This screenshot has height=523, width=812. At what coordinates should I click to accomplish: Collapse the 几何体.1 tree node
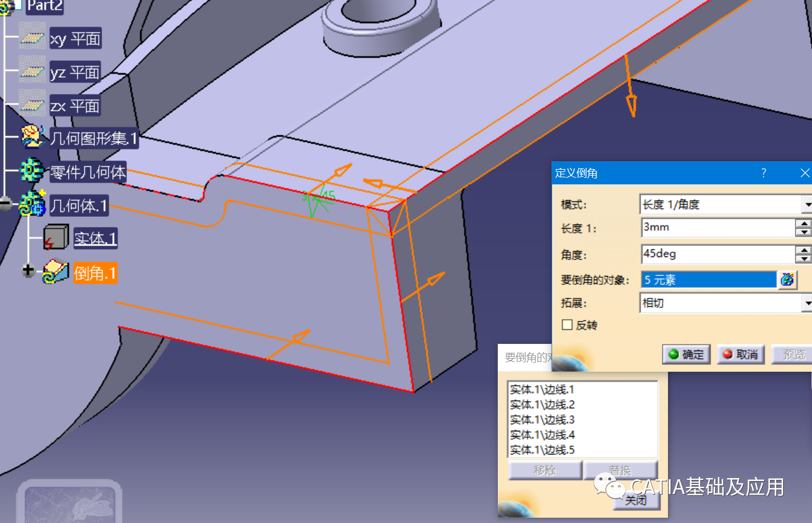5,203
